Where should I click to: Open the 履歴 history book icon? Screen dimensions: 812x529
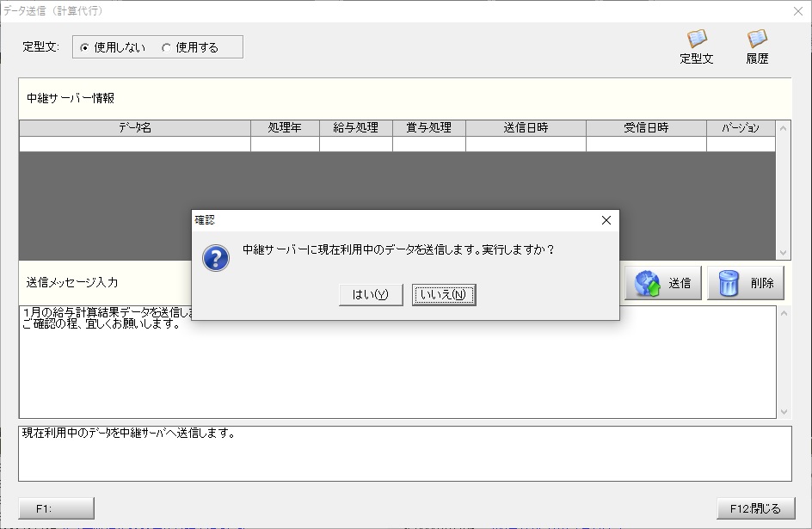click(757, 46)
